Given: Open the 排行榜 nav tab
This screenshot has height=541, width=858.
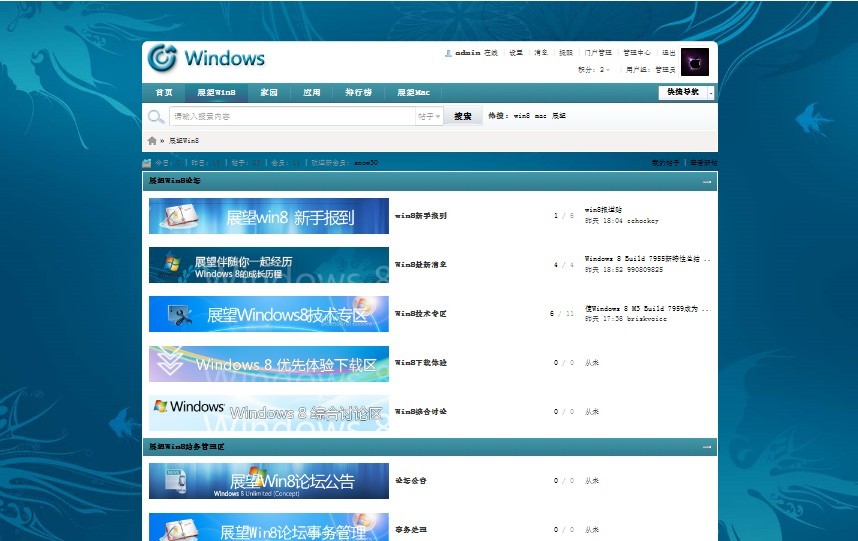Looking at the screenshot, I should [358, 92].
